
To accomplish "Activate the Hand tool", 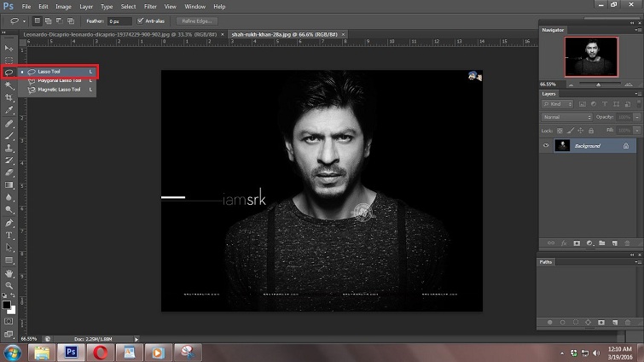I will (9, 272).
